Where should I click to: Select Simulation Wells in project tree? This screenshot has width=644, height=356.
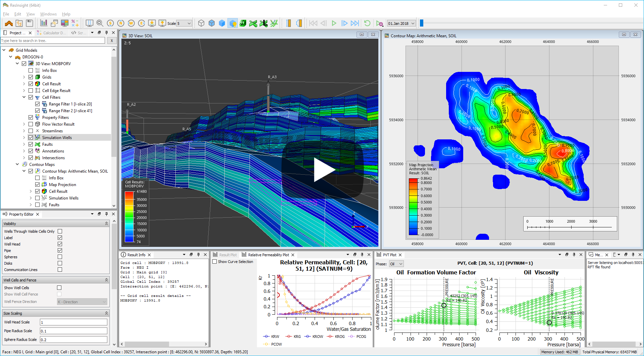tap(57, 138)
